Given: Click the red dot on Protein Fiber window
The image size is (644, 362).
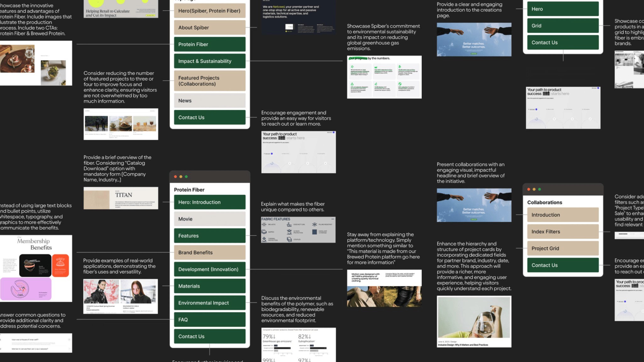Looking at the screenshot, I should click(x=175, y=177).
